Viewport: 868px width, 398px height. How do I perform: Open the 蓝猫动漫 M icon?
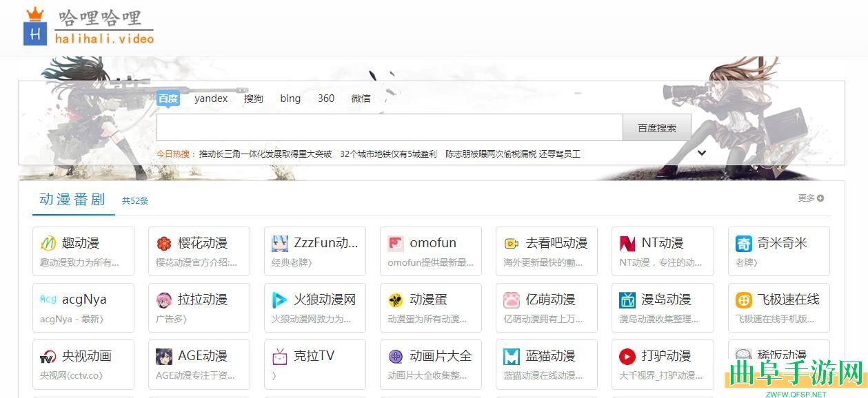coord(512,356)
